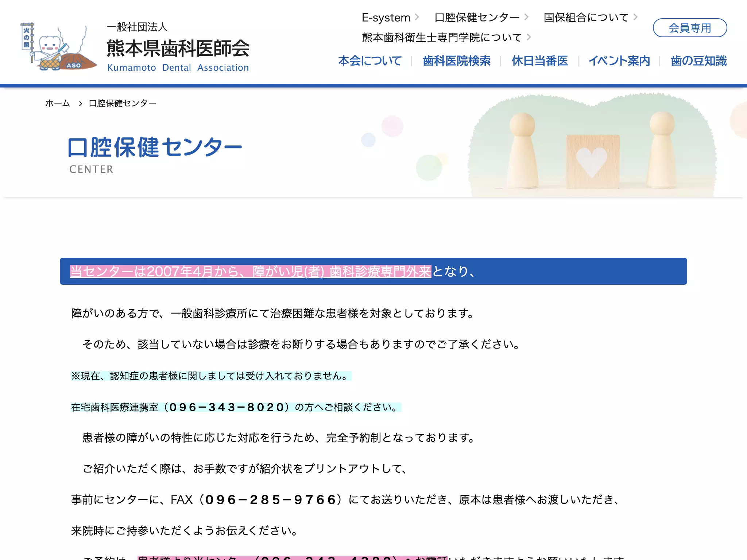Image resolution: width=747 pixels, height=560 pixels.
Task: Click the 完全予約制 sentence
Action: (279, 437)
